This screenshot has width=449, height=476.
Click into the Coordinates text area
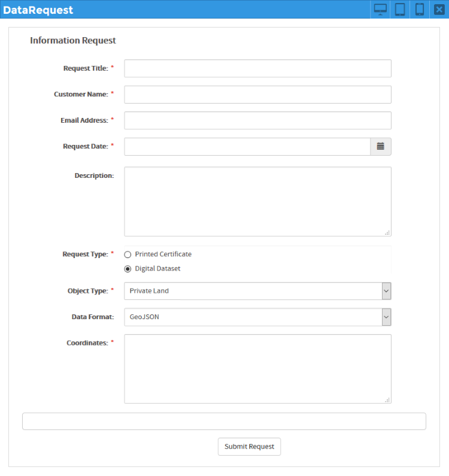[x=258, y=369]
